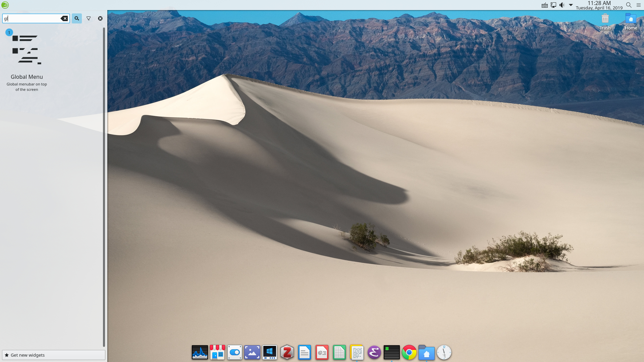The height and width of the screenshot is (362, 644).
Task: Open the panel hamburger menu
Action: pos(639,5)
